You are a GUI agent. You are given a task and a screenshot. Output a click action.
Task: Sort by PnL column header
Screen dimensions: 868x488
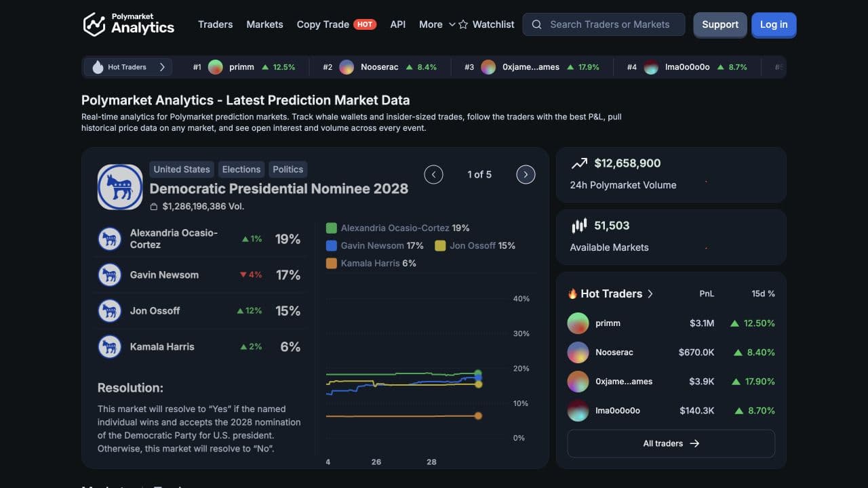(x=707, y=293)
